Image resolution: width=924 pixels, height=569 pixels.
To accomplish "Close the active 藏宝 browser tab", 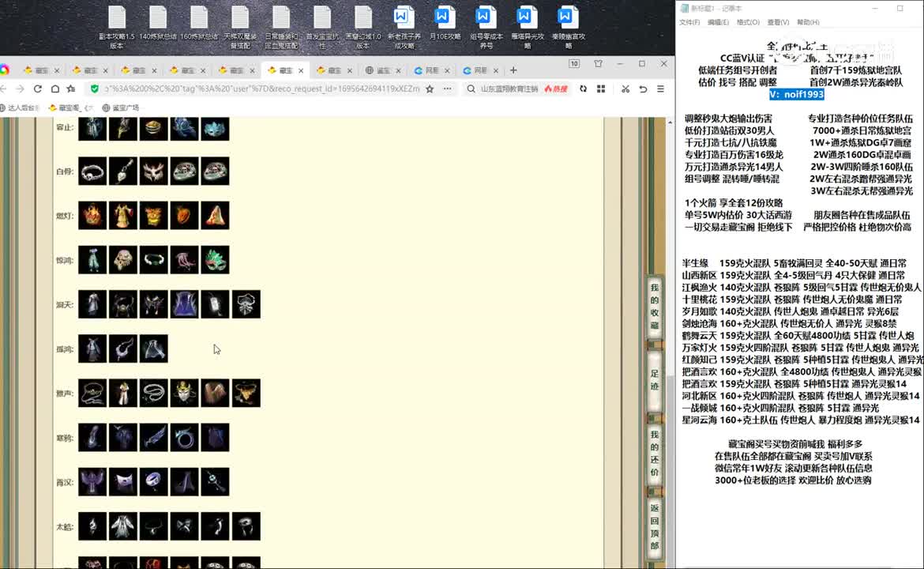I will pos(301,71).
